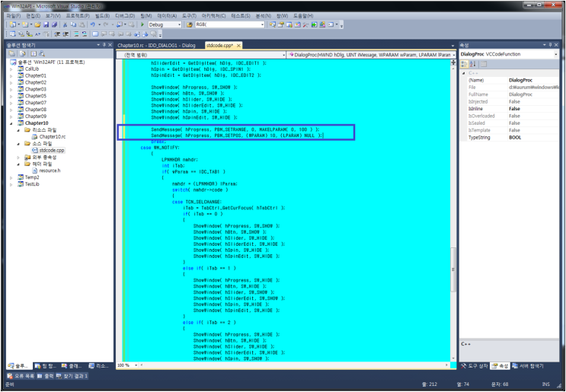Click the (Name) property value DialogProc
The image size is (566, 392).
(520, 80)
